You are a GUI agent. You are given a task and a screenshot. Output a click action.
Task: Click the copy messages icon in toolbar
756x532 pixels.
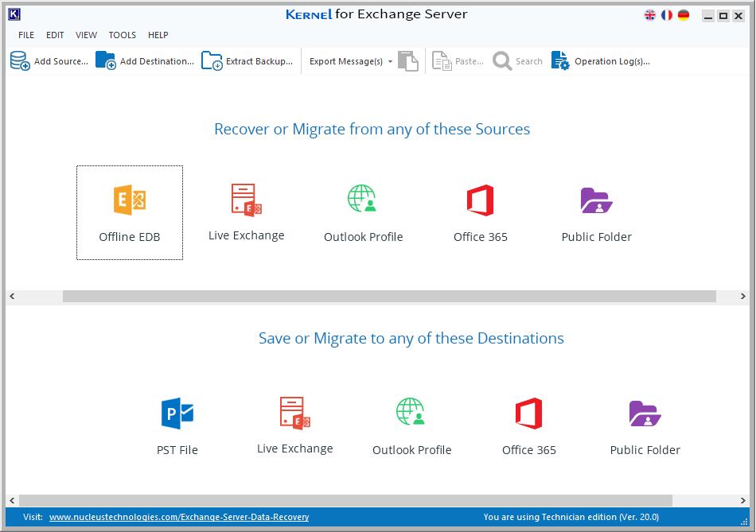click(408, 61)
